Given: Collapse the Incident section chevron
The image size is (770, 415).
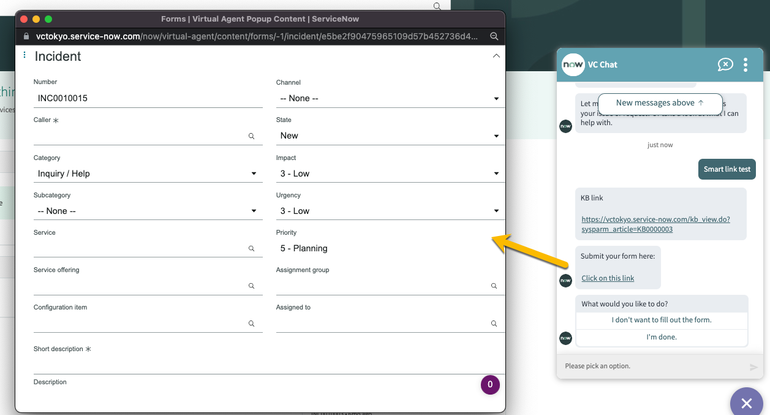Looking at the screenshot, I should tap(496, 56).
